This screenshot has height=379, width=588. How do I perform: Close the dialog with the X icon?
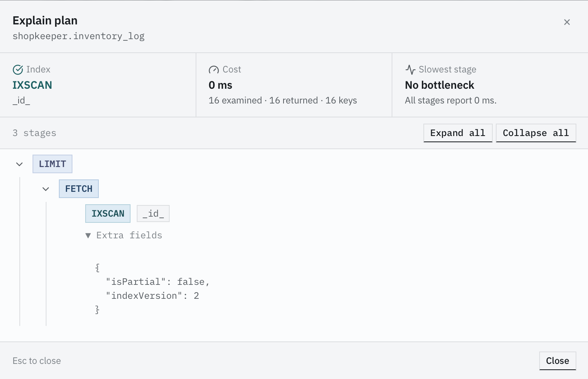pyautogui.click(x=567, y=22)
